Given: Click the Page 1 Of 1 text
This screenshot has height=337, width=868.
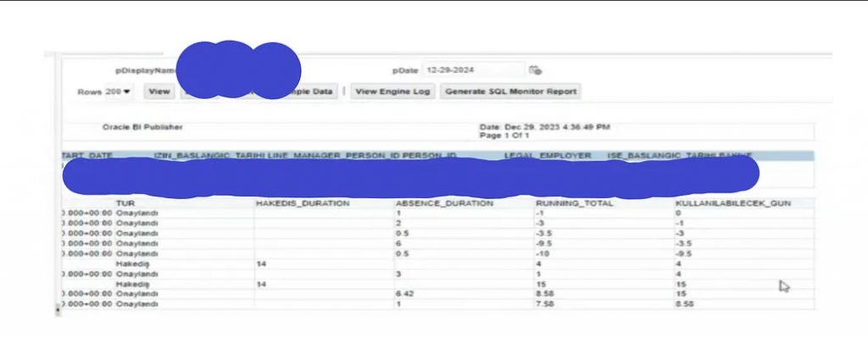Looking at the screenshot, I should point(504,135).
